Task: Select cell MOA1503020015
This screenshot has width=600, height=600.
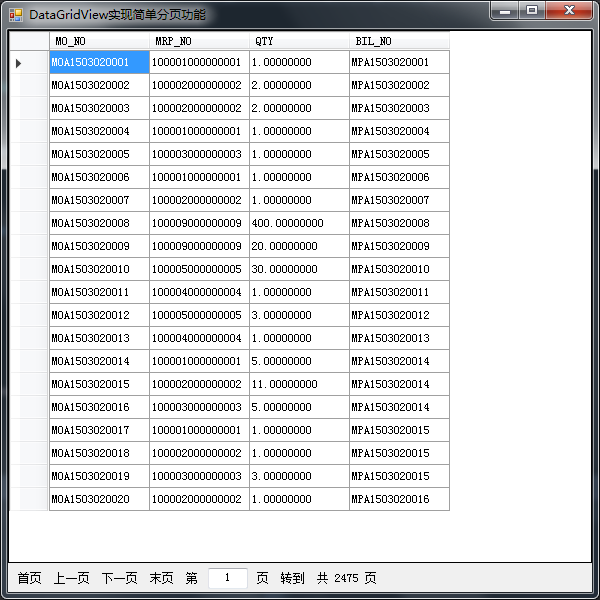Action: 99,383
